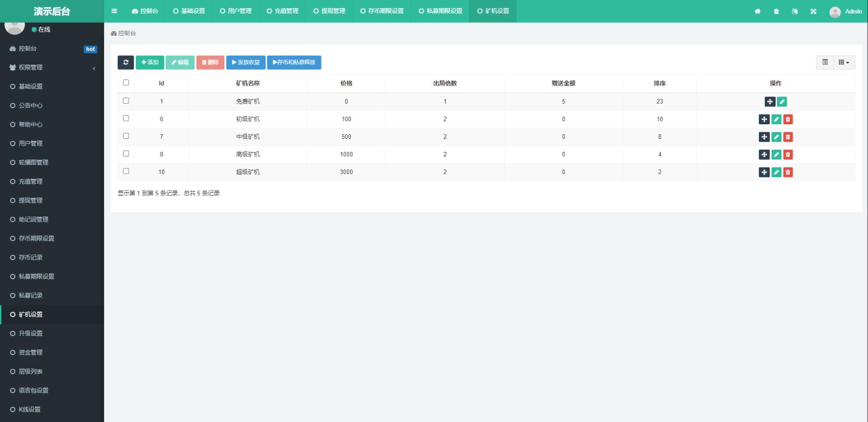Check the select-all checkbox in the table header
Image resolution: width=868 pixels, height=422 pixels.
tap(126, 82)
